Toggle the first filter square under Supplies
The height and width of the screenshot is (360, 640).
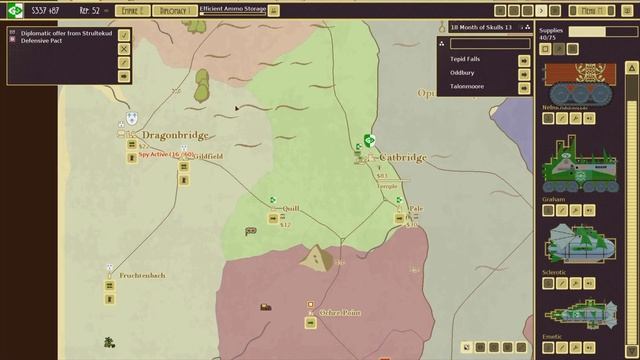coord(545,49)
